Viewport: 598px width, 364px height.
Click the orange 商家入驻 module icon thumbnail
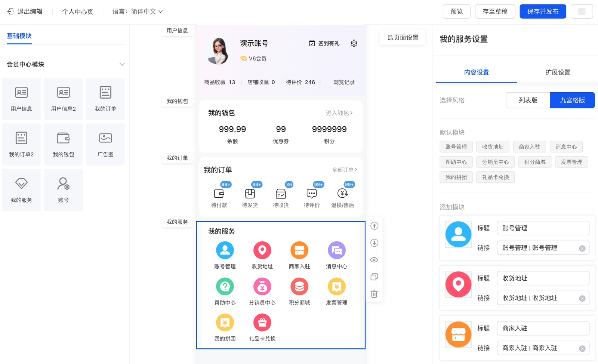458,334
